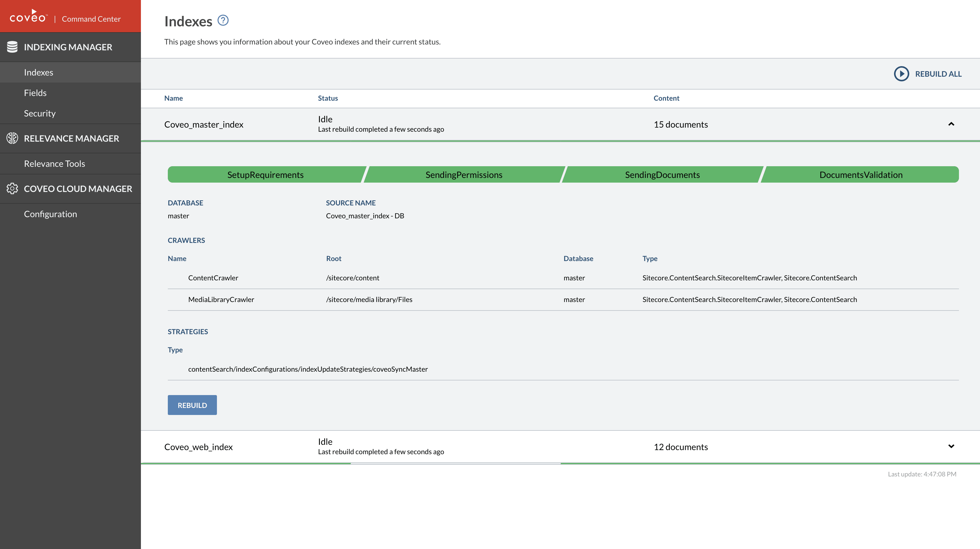Image resolution: width=980 pixels, height=549 pixels.
Task: Click the SetupRequirements progress step
Action: click(x=265, y=175)
